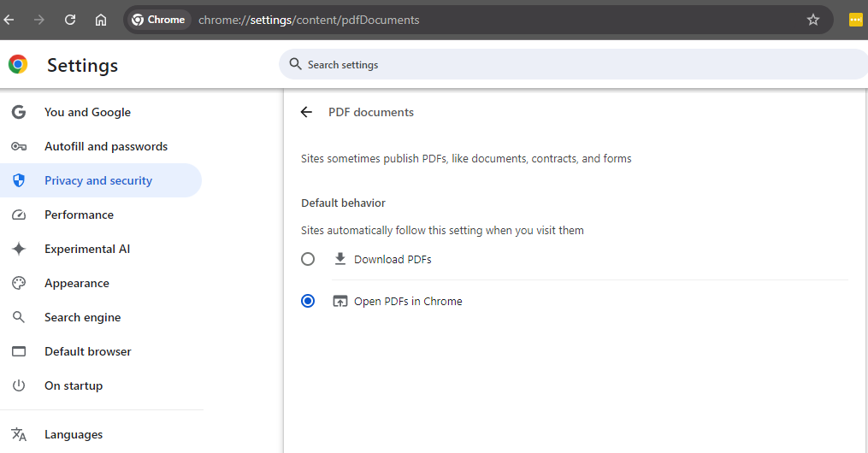Select the Download PDFs radio button
This screenshot has height=453, width=868.
tap(308, 259)
